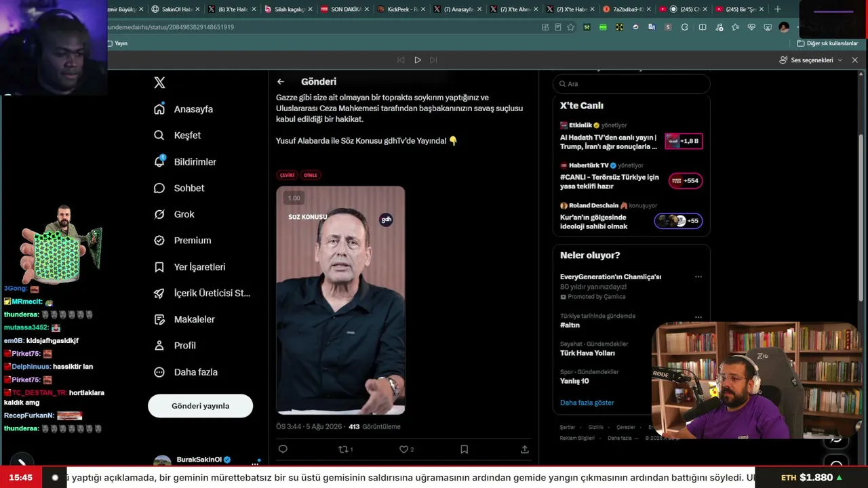Image resolution: width=868 pixels, height=488 pixels.
Task: Click Daha fazla göster link
Action: (x=587, y=403)
